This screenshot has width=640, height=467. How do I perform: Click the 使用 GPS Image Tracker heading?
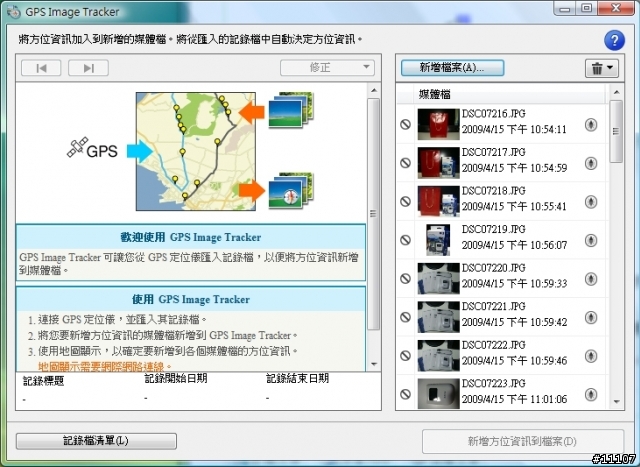[191, 299]
